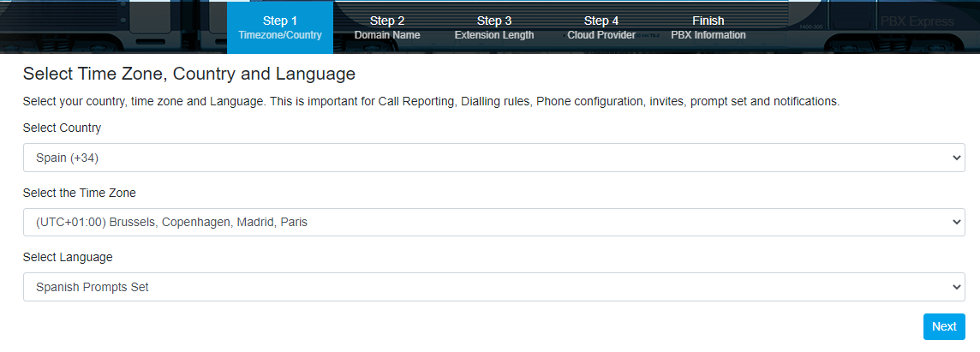Click the 'Select Time Zone, Country and Language' heading
This screenshot has height=352, width=980.
188,74
